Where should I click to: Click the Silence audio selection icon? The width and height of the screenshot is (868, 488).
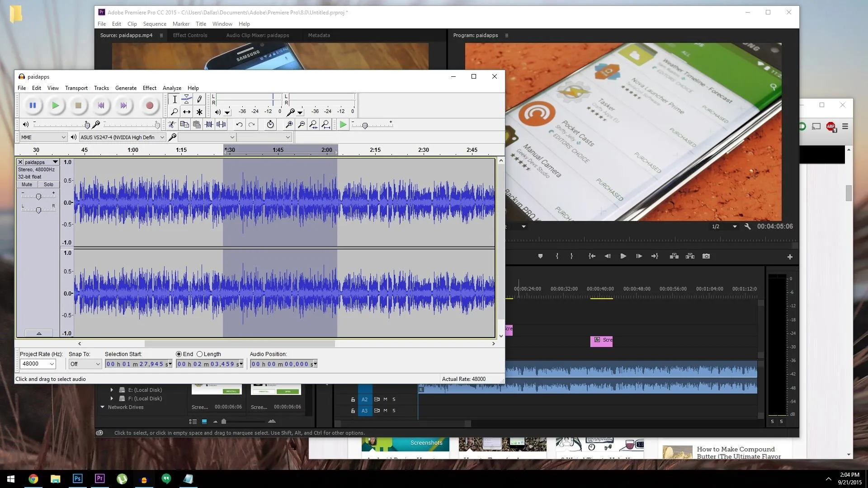(221, 124)
